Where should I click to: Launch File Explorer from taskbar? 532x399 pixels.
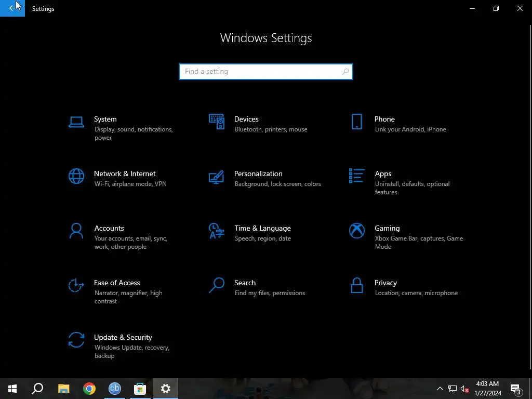[63, 389]
